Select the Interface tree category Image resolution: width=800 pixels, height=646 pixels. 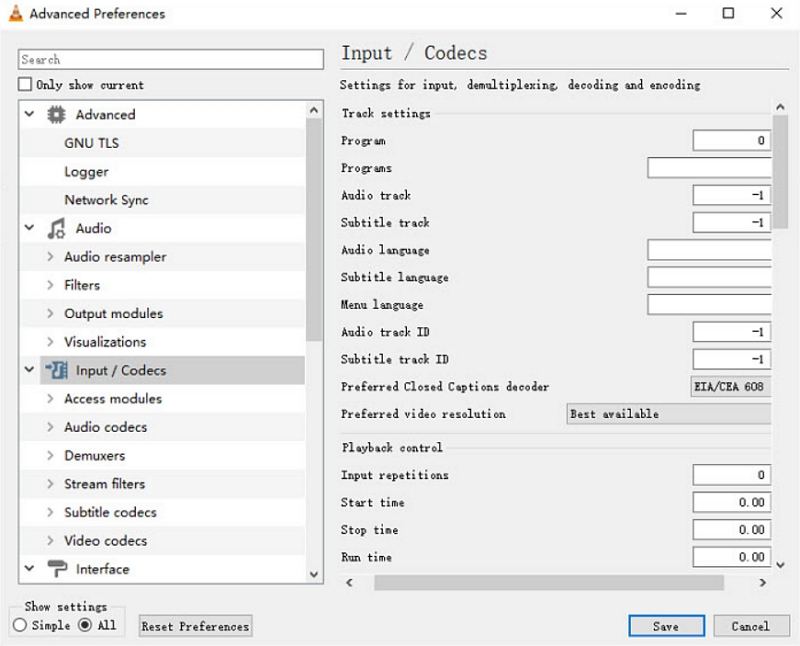103,569
